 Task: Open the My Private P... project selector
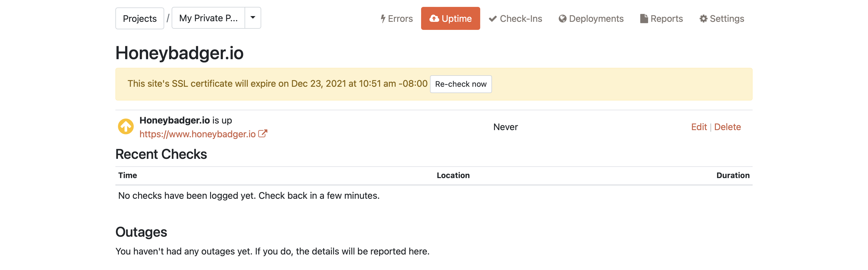[208, 18]
